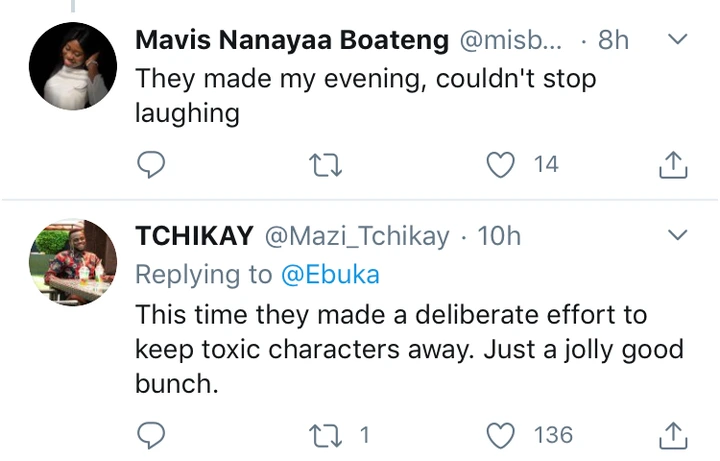Open the @Mazi_Tchikay handle
The image size is (720, 461).
(358, 237)
